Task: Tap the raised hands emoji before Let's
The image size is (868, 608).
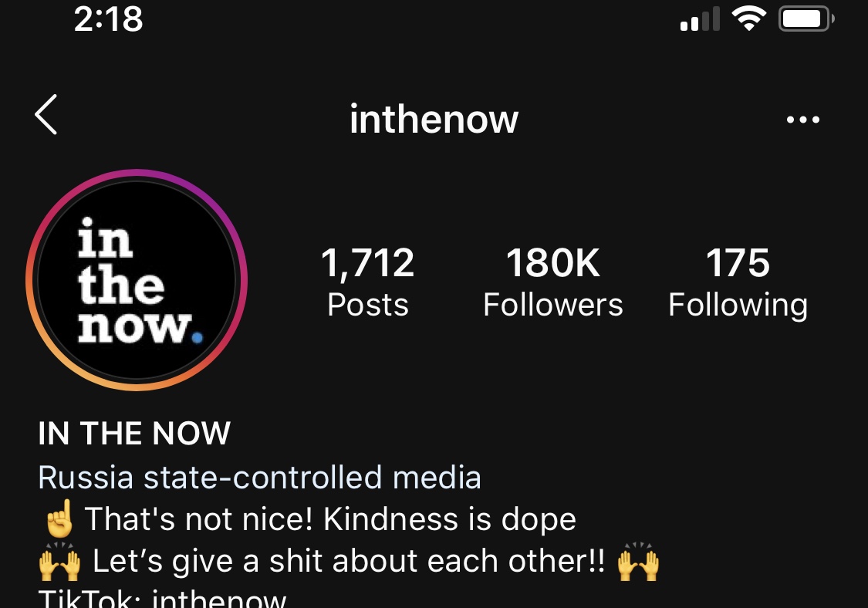Action: point(59,561)
